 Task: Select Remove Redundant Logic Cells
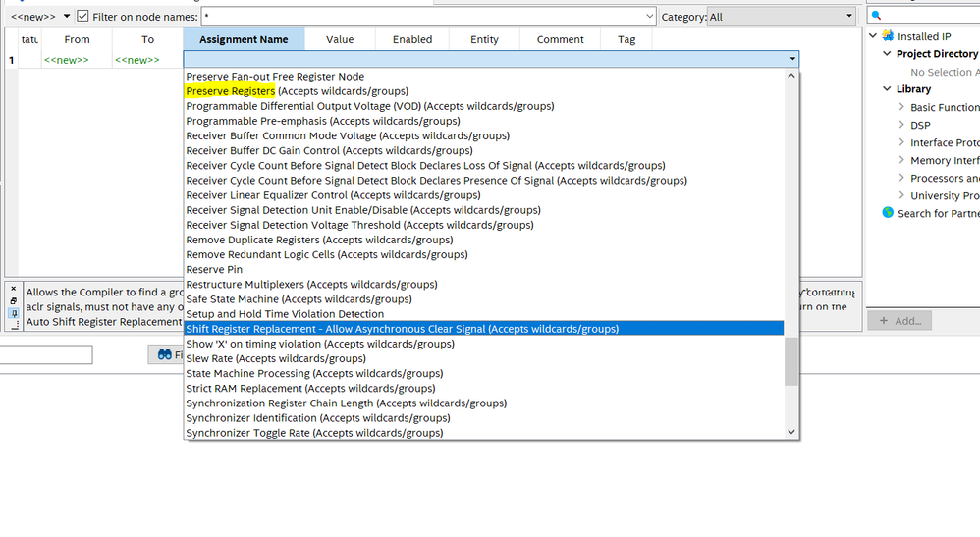click(x=484, y=254)
